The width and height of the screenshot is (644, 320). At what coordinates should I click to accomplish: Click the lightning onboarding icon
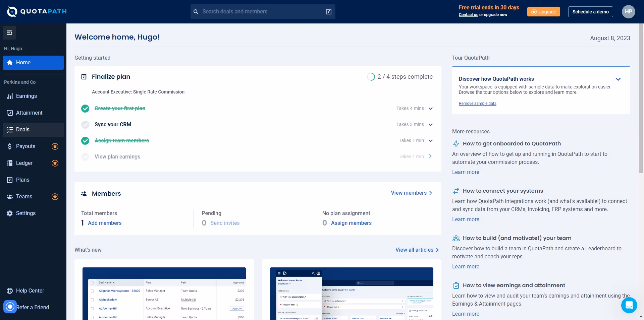456,144
